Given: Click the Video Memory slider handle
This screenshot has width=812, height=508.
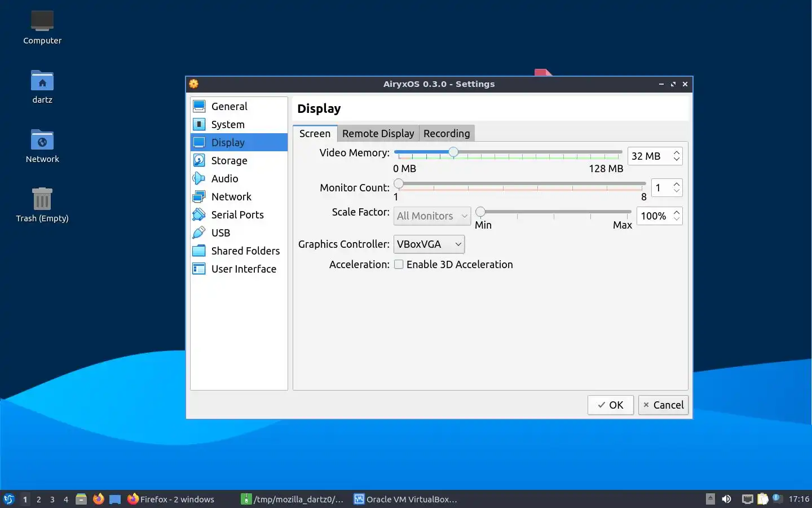Looking at the screenshot, I should pyautogui.click(x=453, y=152).
